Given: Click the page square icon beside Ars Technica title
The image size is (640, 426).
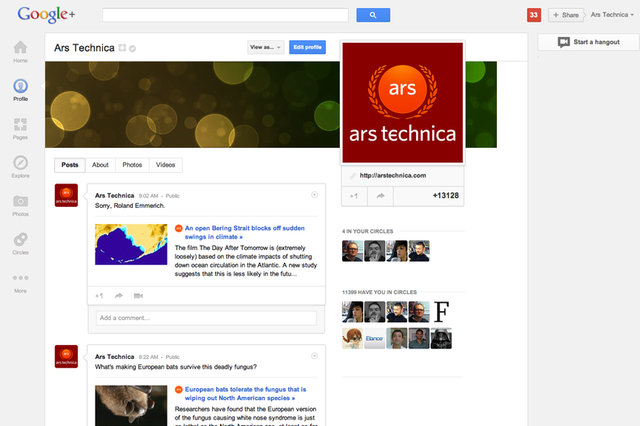Looking at the screenshot, I should click(122, 48).
